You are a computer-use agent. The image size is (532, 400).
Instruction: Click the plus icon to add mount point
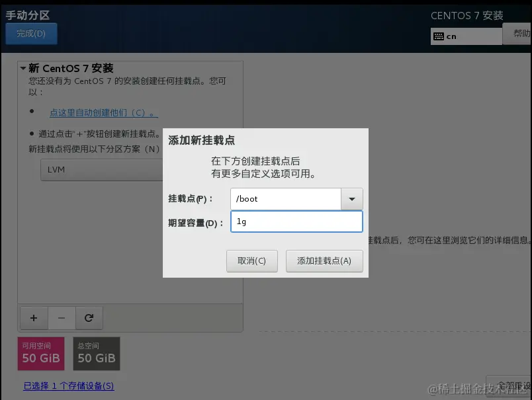pos(34,318)
